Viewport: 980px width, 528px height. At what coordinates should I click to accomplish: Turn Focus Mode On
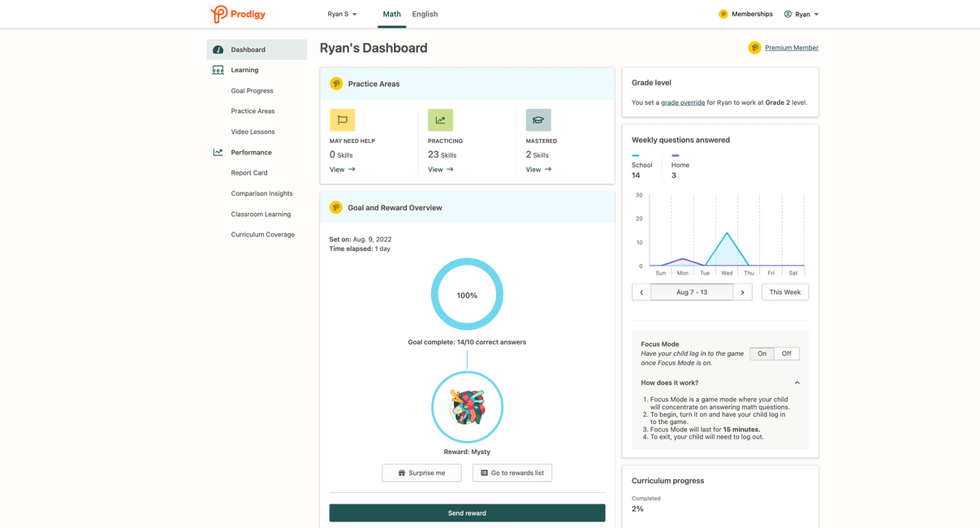(761, 353)
